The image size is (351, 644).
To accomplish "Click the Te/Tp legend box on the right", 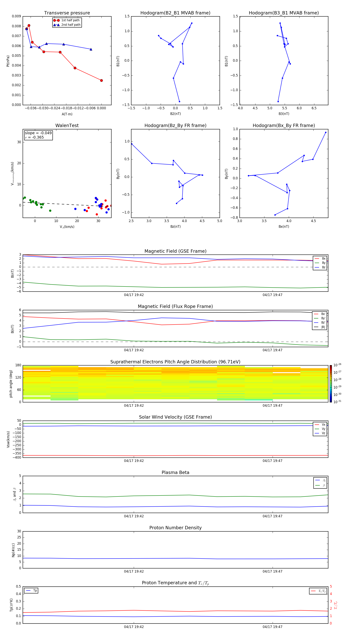I will coord(318,591).
